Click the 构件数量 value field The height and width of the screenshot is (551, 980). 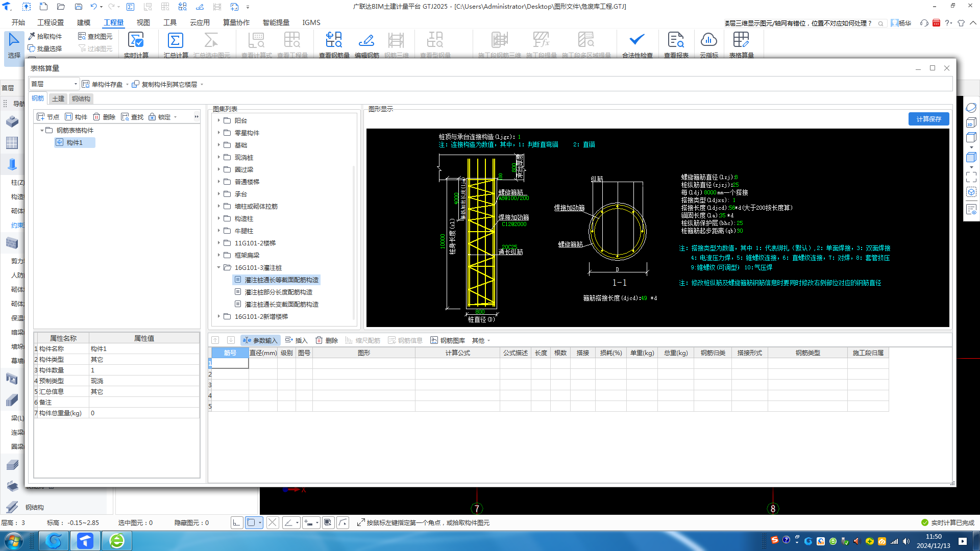(x=144, y=370)
